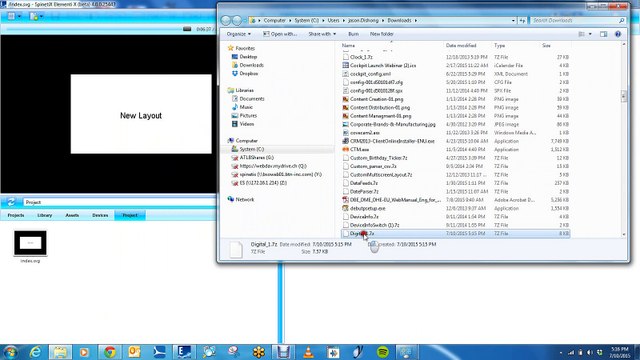This screenshot has height=360, width=640.
Task: Select Content Creation-01.png file
Action: coord(376,99)
